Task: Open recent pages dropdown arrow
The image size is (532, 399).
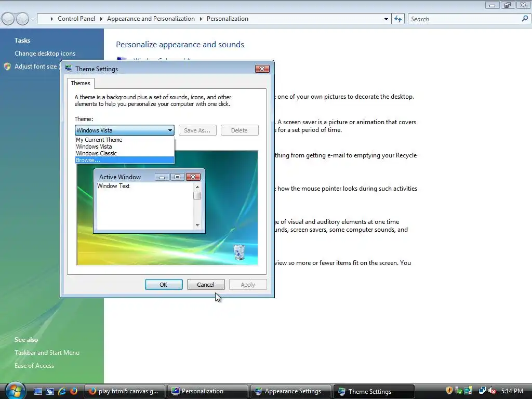Action: click(33, 19)
